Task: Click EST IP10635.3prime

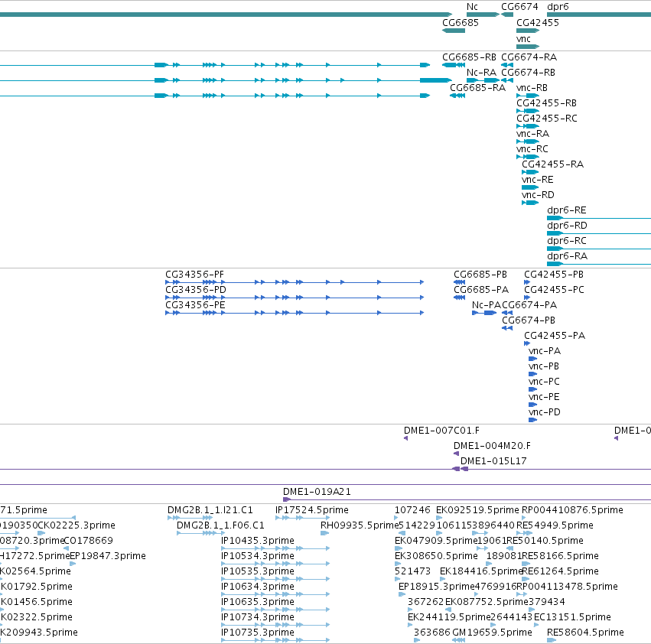Action: (258, 602)
